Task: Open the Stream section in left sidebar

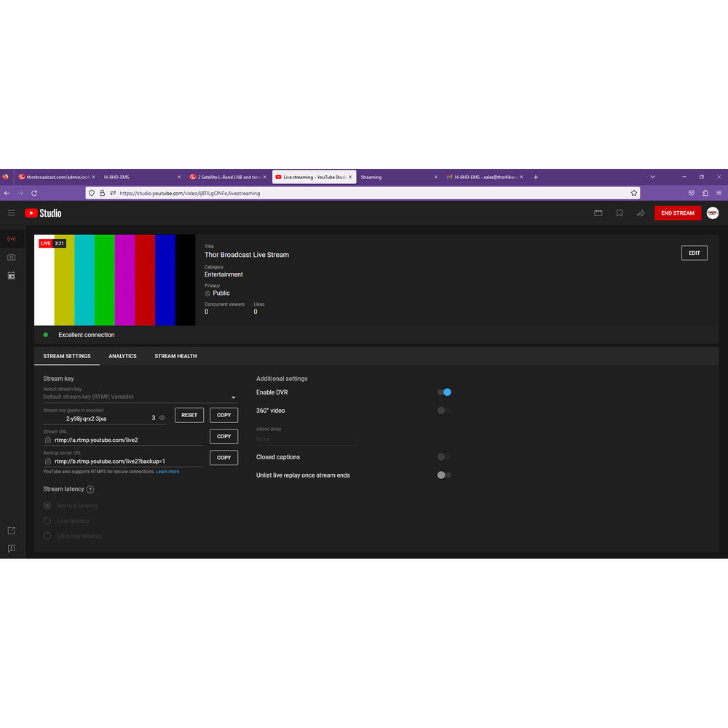Action: tap(11, 239)
